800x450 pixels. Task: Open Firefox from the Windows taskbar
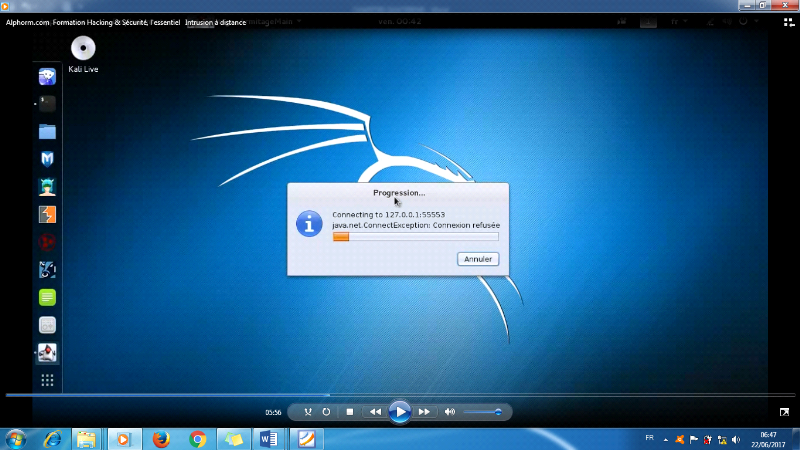pyautogui.click(x=161, y=439)
